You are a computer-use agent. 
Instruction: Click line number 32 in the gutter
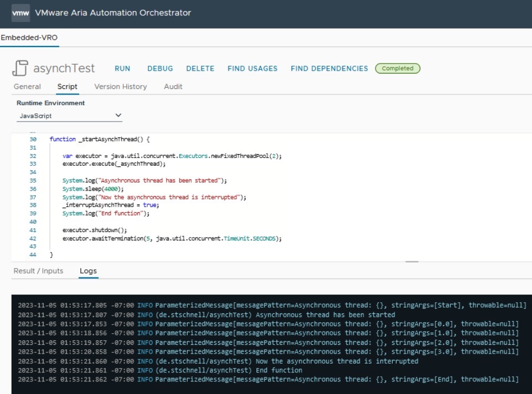coord(33,156)
